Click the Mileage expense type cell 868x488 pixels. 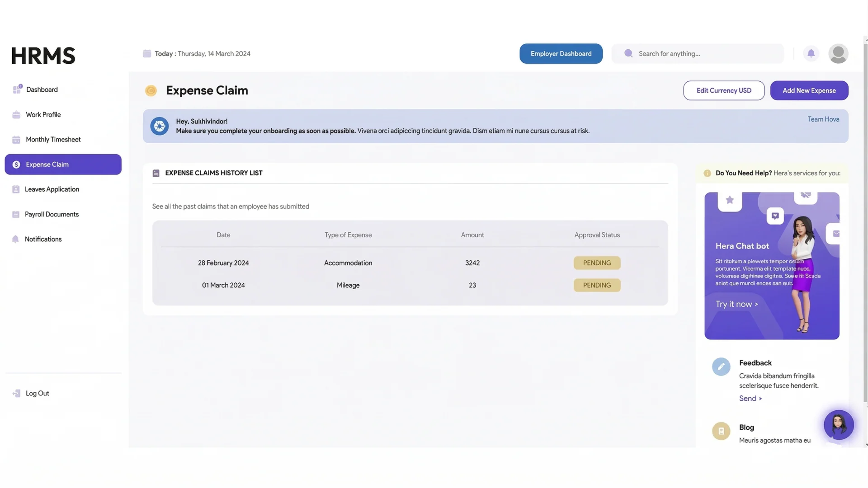[348, 285]
